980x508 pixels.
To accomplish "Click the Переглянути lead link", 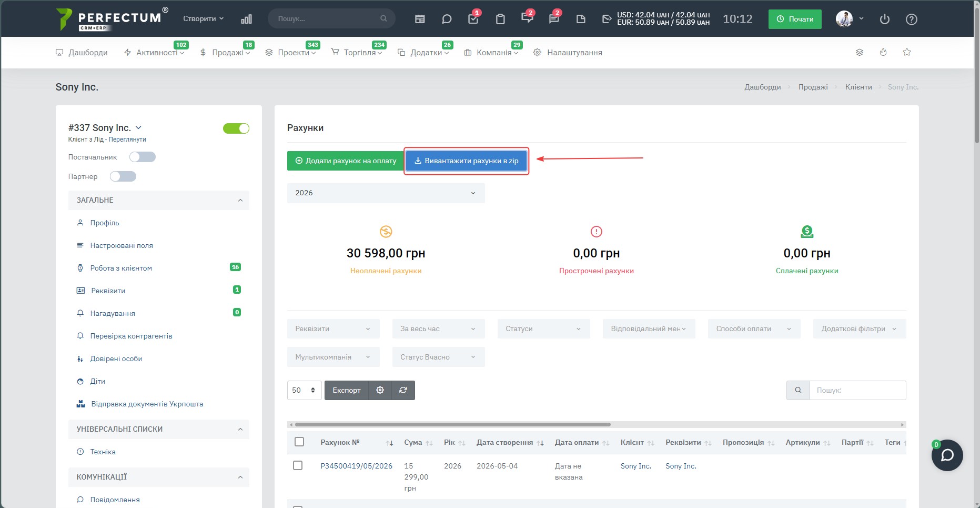I will [127, 140].
